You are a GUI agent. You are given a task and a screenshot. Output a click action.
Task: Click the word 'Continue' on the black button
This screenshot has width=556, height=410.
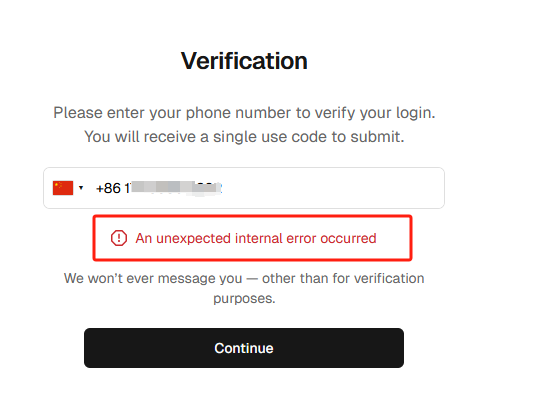(244, 348)
